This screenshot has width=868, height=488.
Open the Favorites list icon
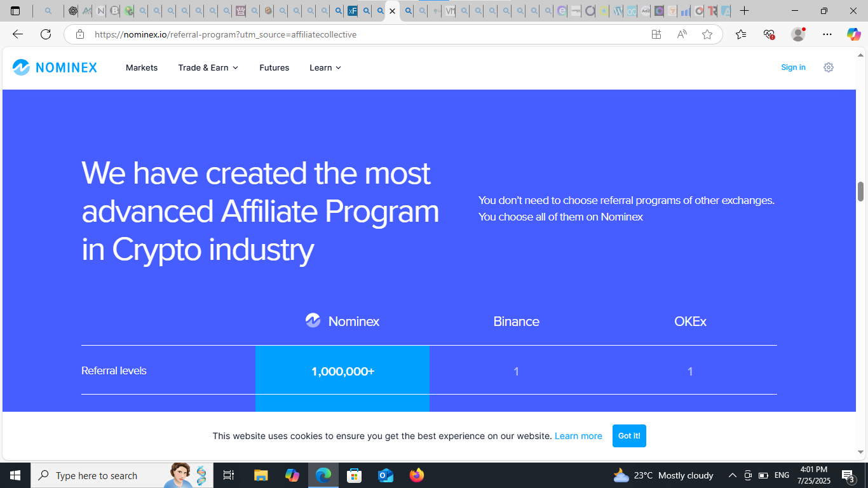[x=741, y=34]
